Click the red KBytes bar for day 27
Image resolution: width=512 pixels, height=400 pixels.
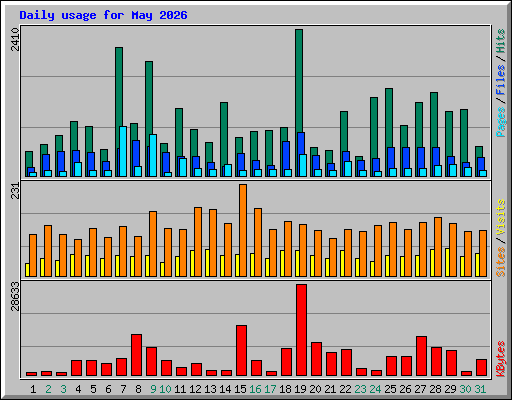point(421,356)
